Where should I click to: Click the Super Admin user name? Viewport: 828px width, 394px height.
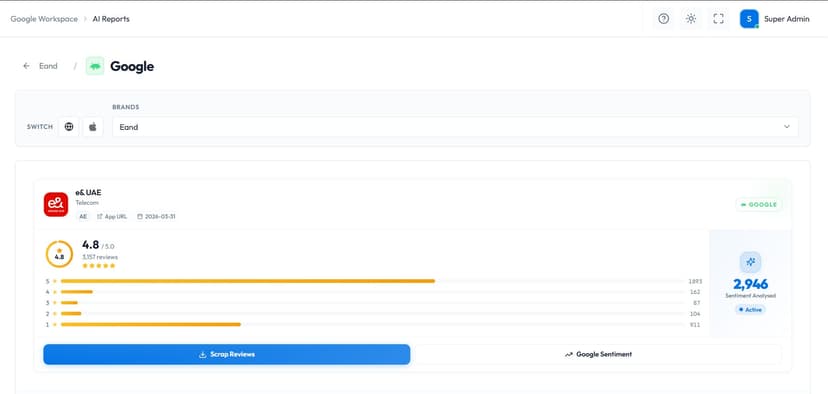786,19
